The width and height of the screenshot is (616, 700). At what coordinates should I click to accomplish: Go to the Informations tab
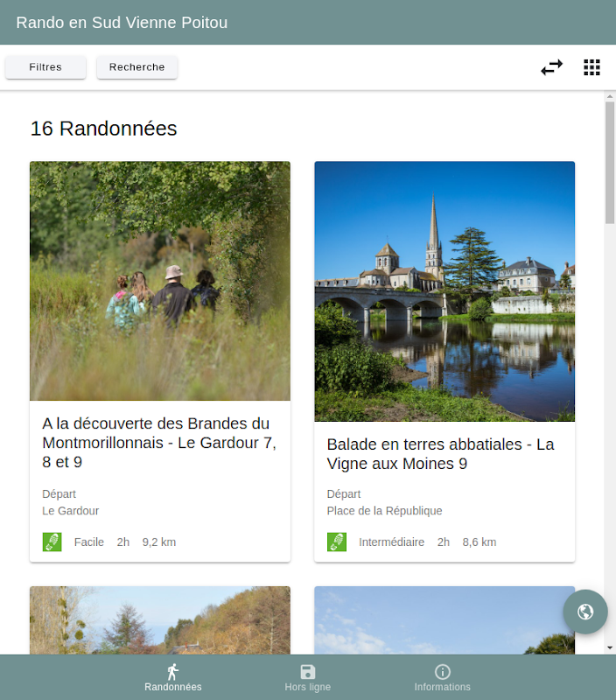pos(443,677)
